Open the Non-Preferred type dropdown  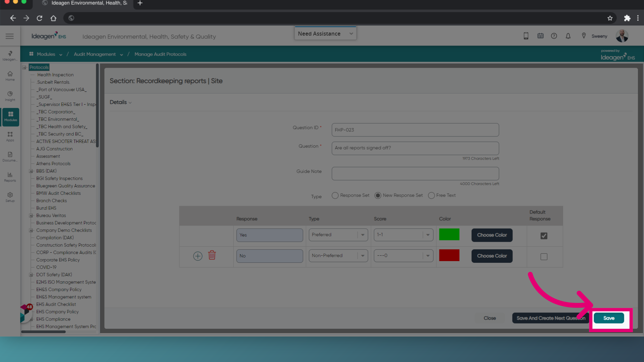(338, 256)
